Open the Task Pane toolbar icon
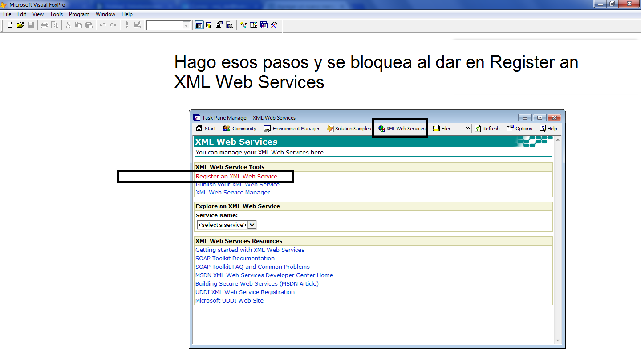 click(x=264, y=25)
